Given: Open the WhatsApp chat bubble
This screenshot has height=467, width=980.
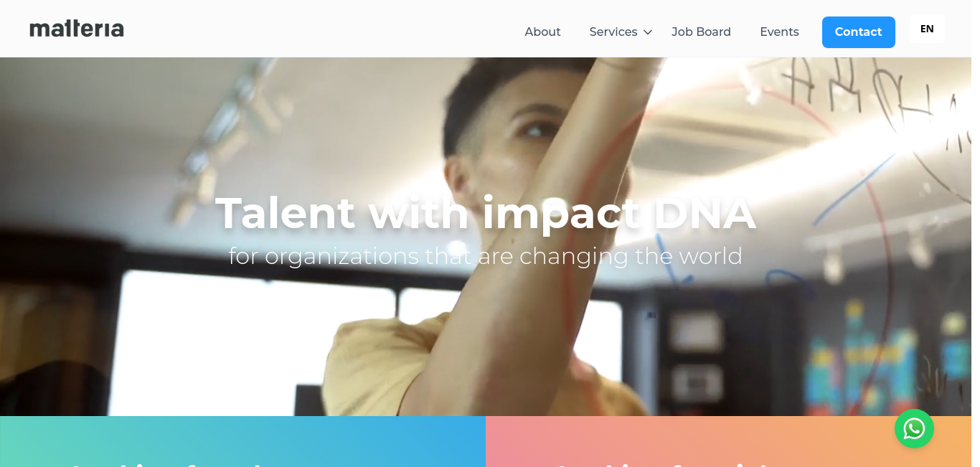Looking at the screenshot, I should click(914, 428).
